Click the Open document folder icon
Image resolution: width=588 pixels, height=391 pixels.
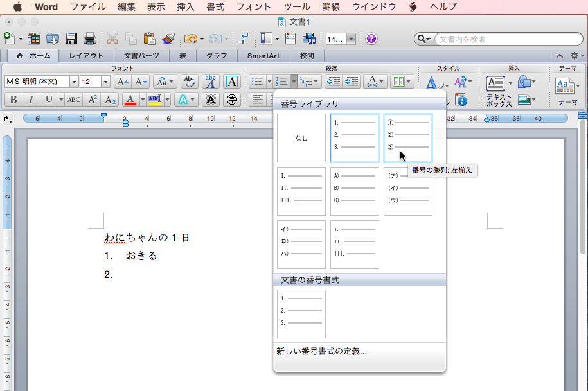click(x=53, y=39)
